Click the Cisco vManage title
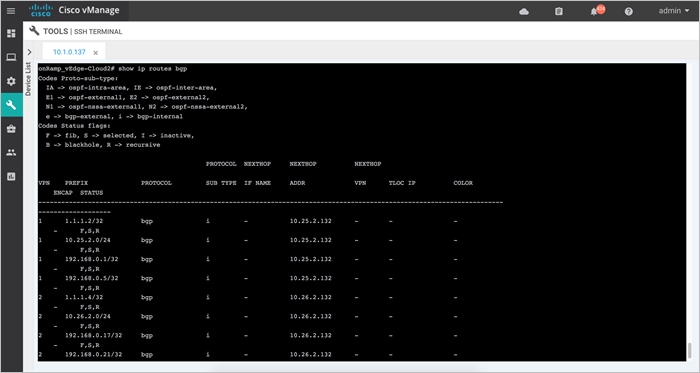This screenshot has height=373, width=700. (x=89, y=10)
